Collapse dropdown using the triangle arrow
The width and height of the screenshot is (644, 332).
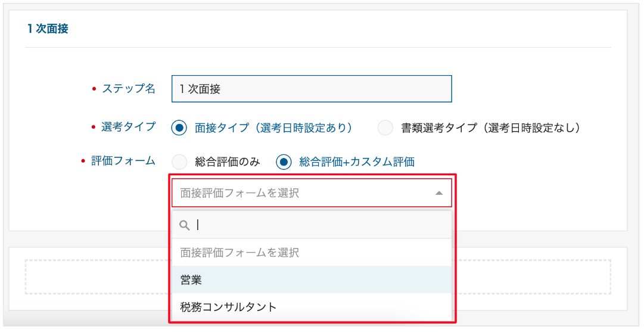point(439,193)
